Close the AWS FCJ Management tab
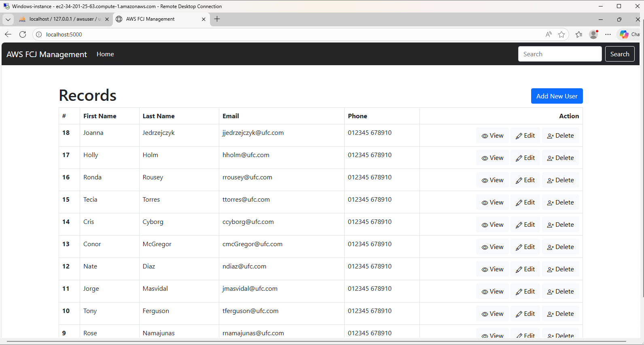The width and height of the screenshot is (644, 345). tap(203, 19)
